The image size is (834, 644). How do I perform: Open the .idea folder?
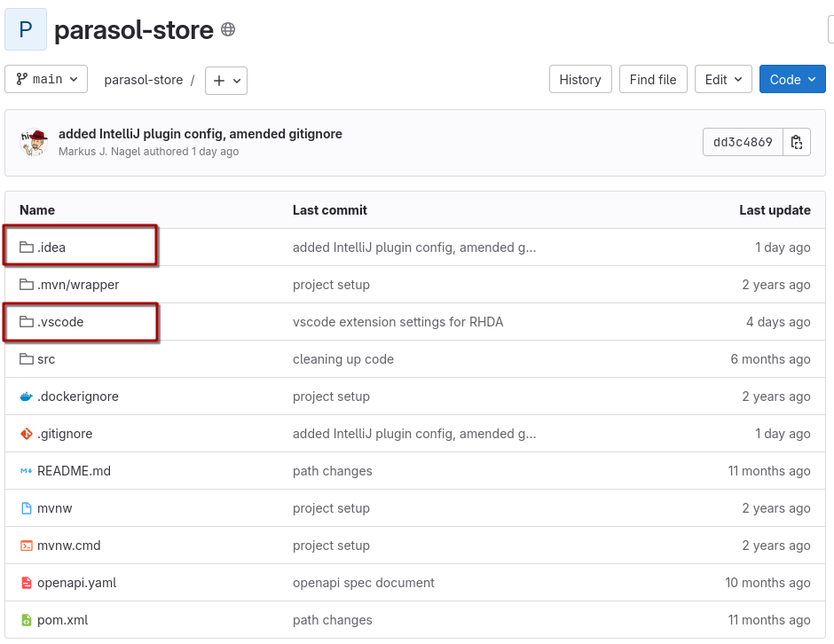51,247
